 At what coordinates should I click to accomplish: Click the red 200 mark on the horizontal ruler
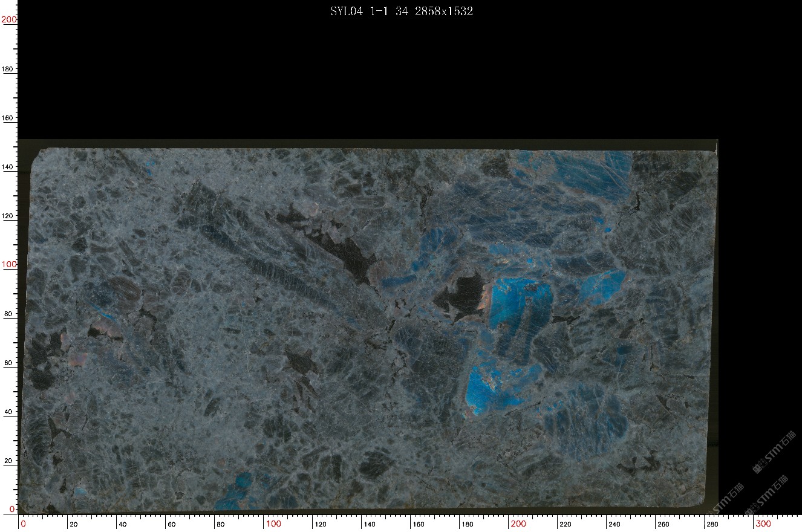[x=518, y=524]
